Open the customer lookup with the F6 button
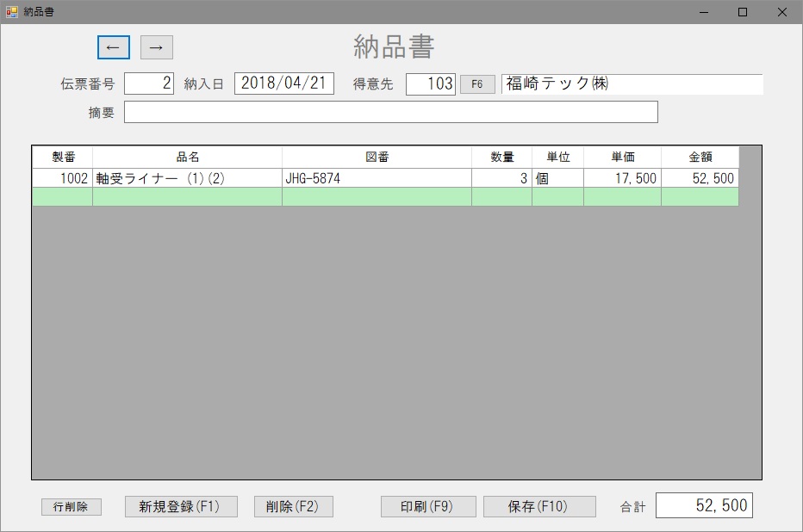The image size is (803, 532). pos(477,84)
